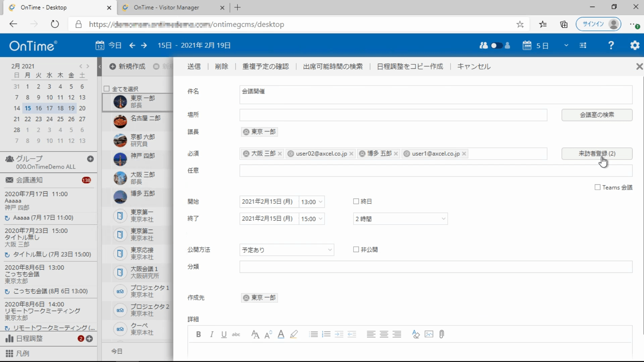
Task: Go to next week arrow
Action: pyautogui.click(x=144, y=45)
